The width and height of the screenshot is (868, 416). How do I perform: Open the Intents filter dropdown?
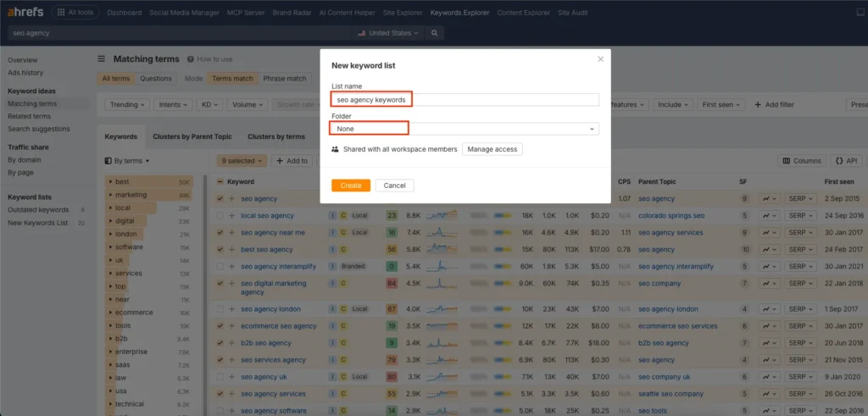click(173, 104)
